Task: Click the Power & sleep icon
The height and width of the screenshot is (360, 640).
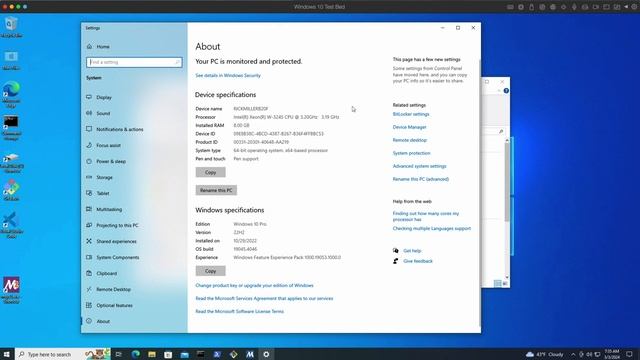Action: coord(89,161)
